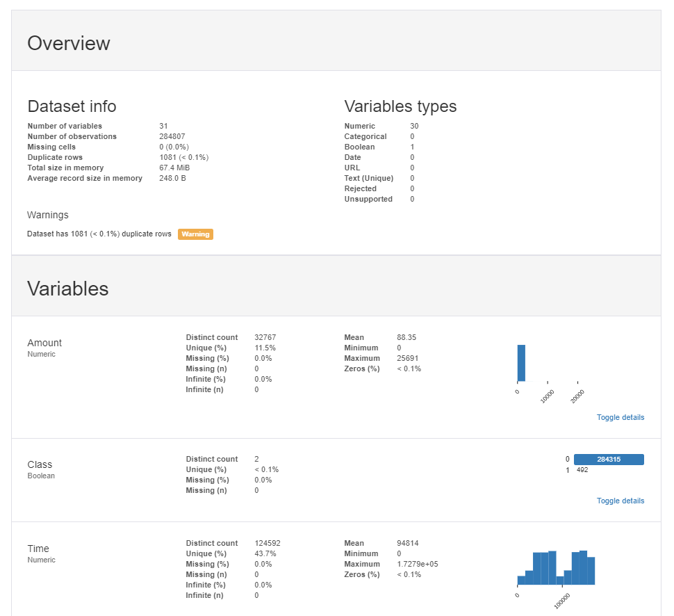
Task: Toggle details for the Class variable
Action: tap(620, 501)
